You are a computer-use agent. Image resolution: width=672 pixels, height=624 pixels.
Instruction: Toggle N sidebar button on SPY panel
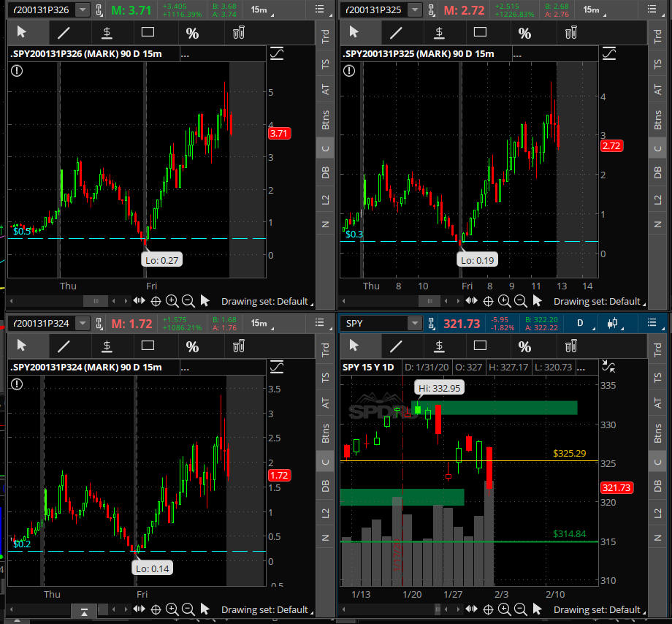point(657,539)
